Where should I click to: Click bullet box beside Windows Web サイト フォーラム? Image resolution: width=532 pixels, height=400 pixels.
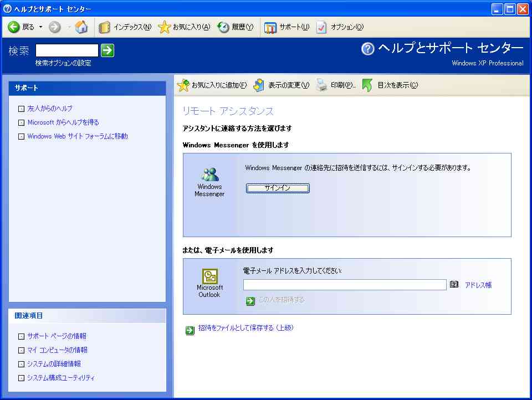tap(22, 137)
